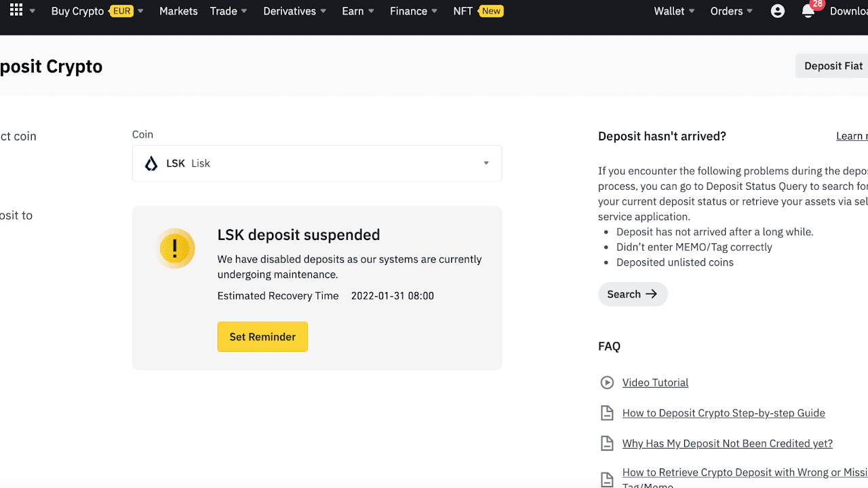Open How to Retrieve Crypto Deposit link
The width and height of the screenshot is (868, 488).
[x=745, y=479]
